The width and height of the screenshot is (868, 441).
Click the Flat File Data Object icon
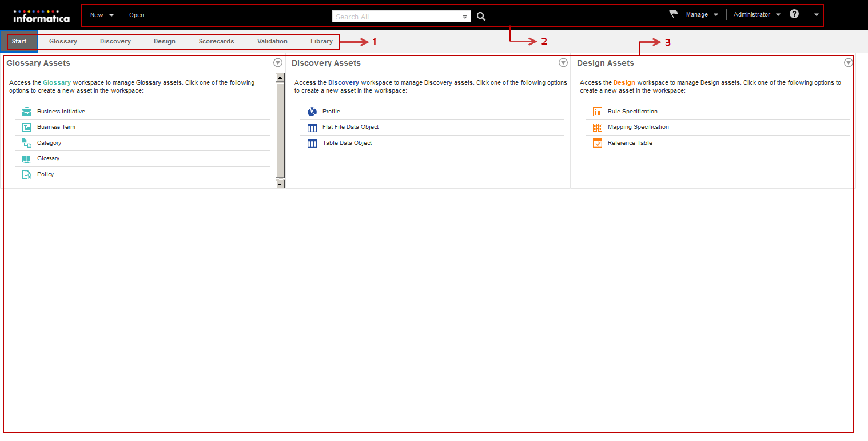tap(312, 127)
